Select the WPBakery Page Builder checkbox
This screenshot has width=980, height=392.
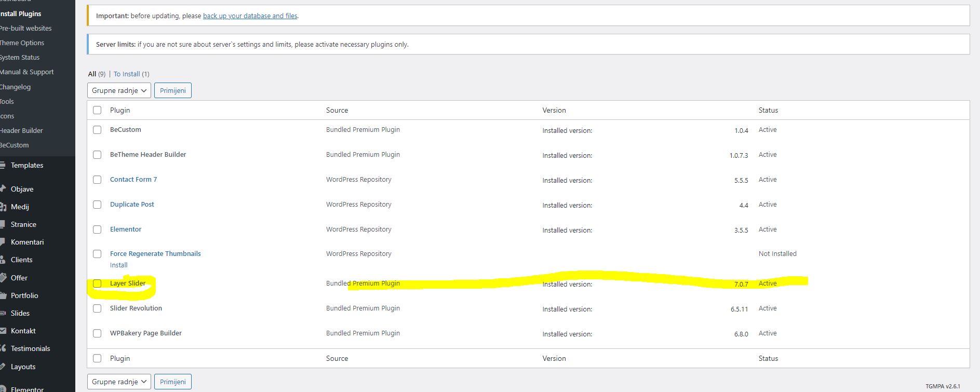pos(97,333)
